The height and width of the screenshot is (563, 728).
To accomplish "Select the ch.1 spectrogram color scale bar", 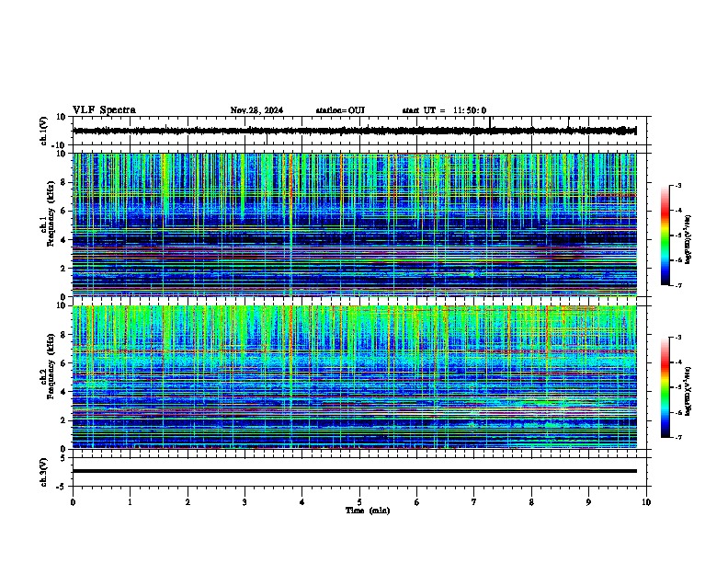I will (665, 236).
